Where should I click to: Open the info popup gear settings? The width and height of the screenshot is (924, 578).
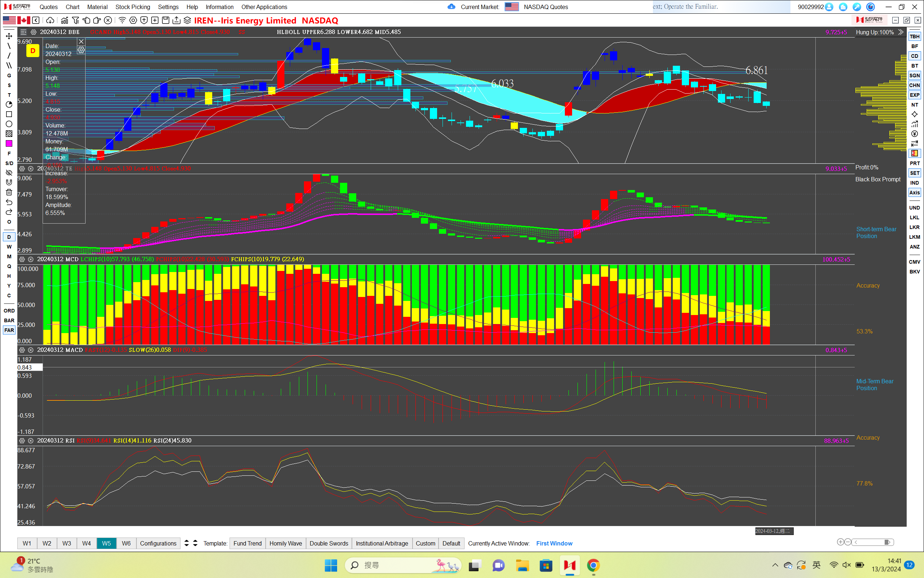tap(81, 50)
